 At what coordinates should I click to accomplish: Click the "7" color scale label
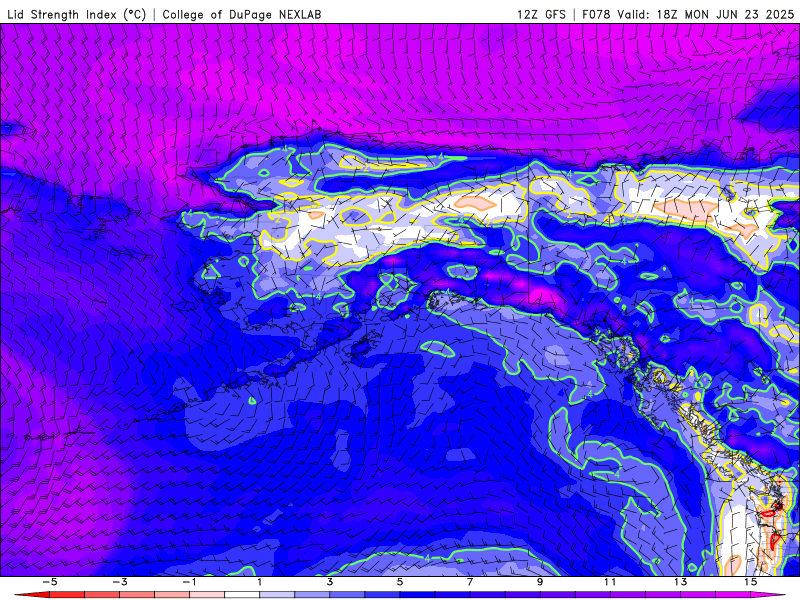click(x=470, y=582)
